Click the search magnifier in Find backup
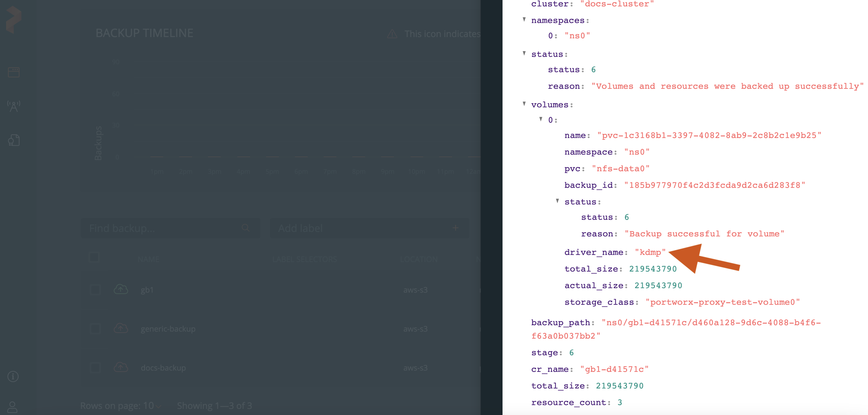 (246, 228)
